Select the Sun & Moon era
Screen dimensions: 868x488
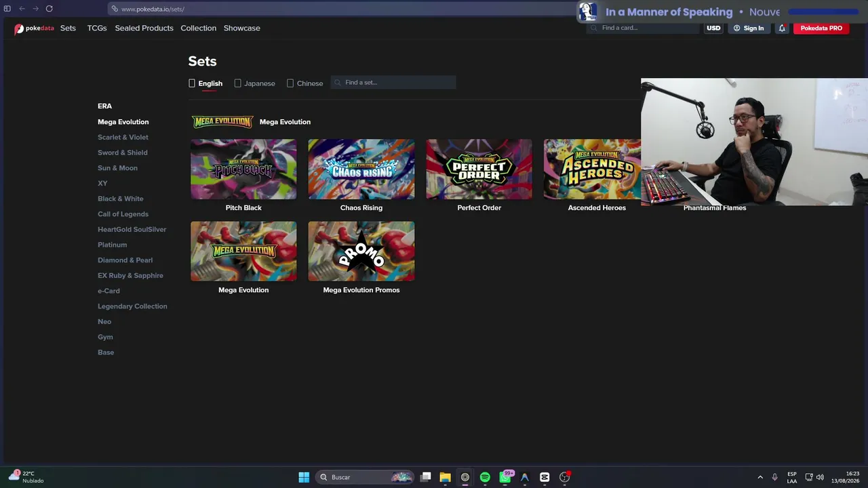point(117,168)
